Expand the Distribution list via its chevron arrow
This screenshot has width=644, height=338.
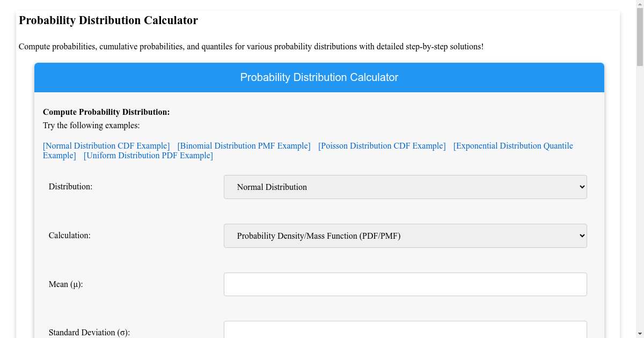click(x=581, y=187)
